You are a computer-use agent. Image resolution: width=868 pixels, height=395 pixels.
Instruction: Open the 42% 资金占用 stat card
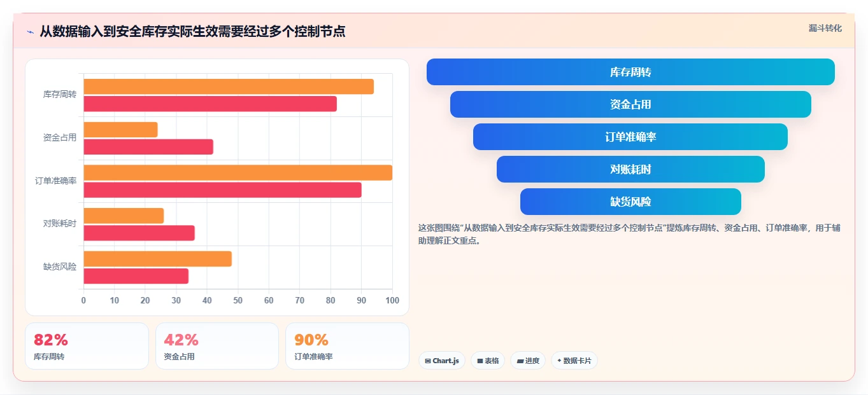pos(217,346)
